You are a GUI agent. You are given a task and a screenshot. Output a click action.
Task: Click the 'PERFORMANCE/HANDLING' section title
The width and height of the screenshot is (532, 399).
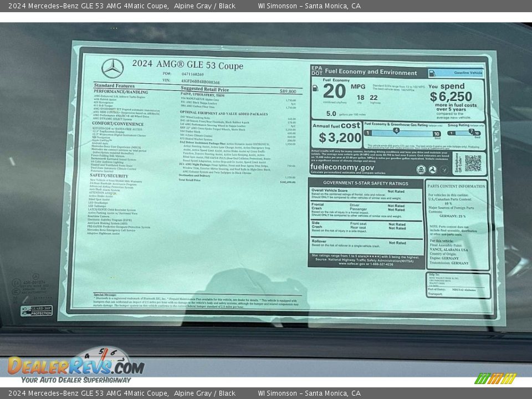pos(121,91)
